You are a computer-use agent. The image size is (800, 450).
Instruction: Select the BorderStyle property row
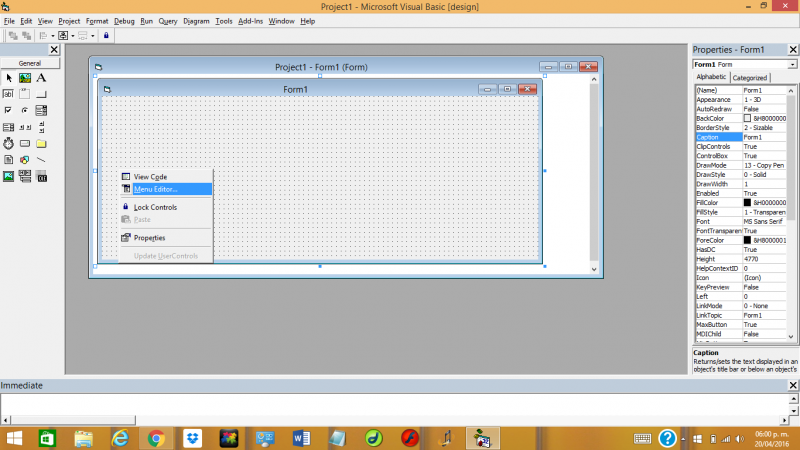pyautogui.click(x=741, y=128)
